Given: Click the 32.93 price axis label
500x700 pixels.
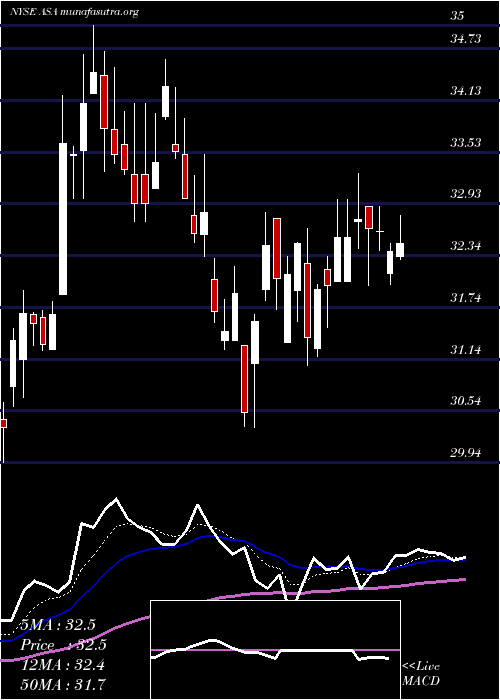Looking at the screenshot, I should click(466, 193).
